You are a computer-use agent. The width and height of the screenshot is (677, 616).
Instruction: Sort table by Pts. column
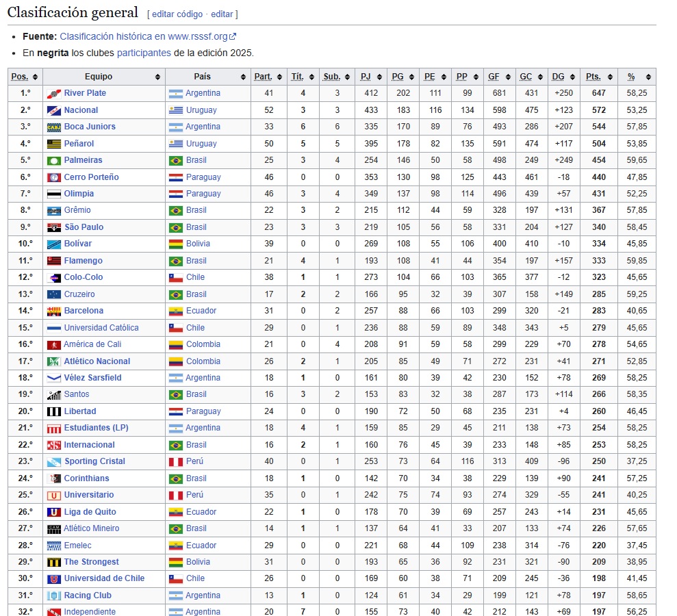tap(610, 77)
